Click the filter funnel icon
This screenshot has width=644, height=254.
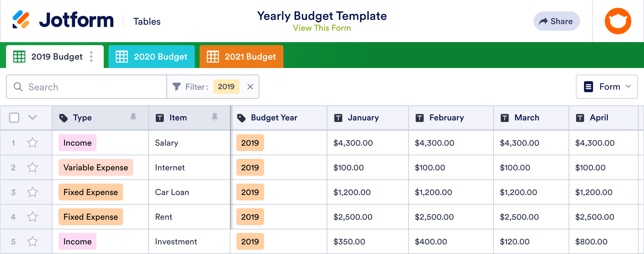[x=177, y=87]
